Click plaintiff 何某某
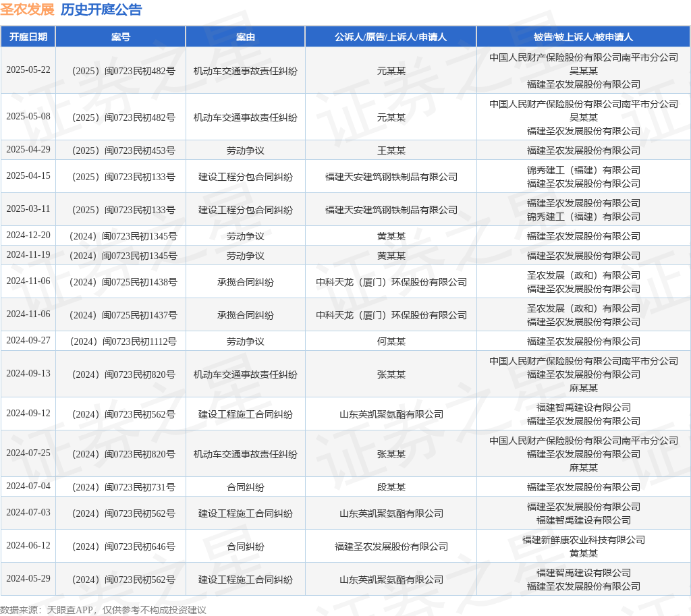 (x=391, y=342)
